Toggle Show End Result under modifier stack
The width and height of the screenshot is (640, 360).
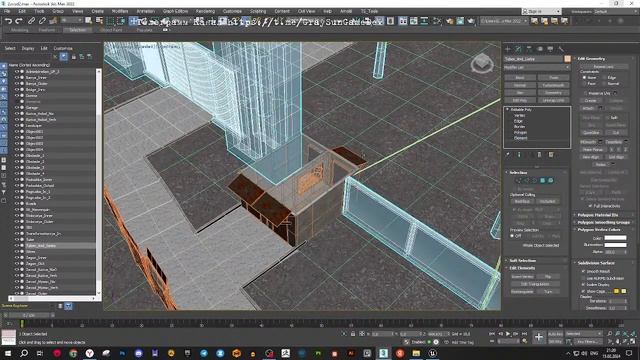pos(519,155)
